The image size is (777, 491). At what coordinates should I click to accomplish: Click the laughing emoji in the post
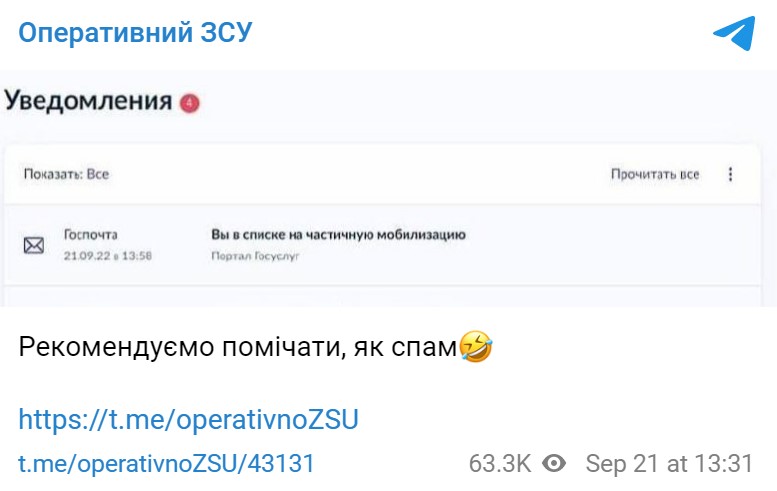click(476, 348)
